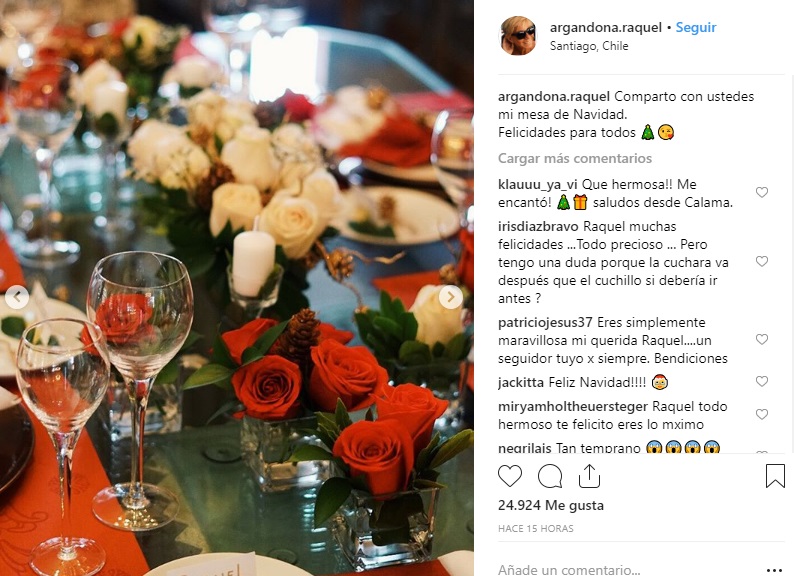Open the comment bubble icon
794x576 pixels.
550,476
